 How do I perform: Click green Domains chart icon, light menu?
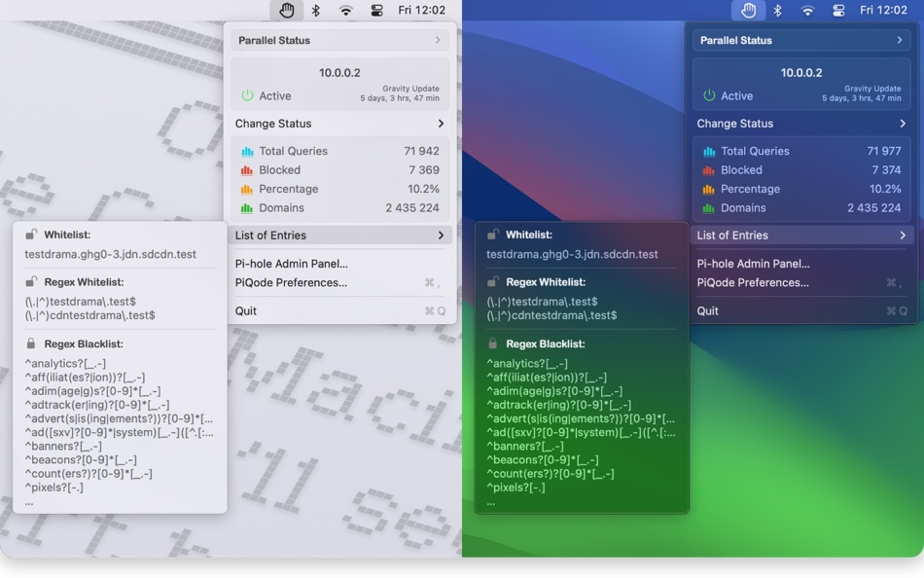point(247,207)
